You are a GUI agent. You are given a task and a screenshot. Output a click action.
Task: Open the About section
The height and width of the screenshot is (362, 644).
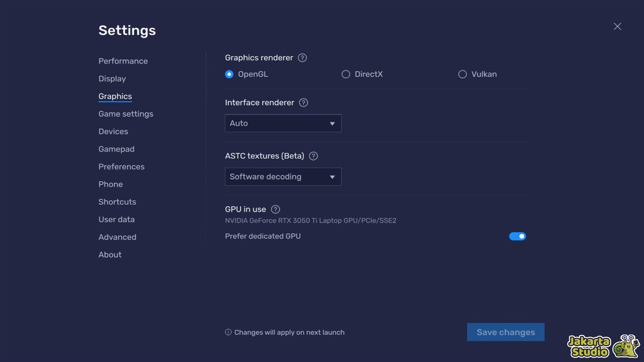point(110,254)
